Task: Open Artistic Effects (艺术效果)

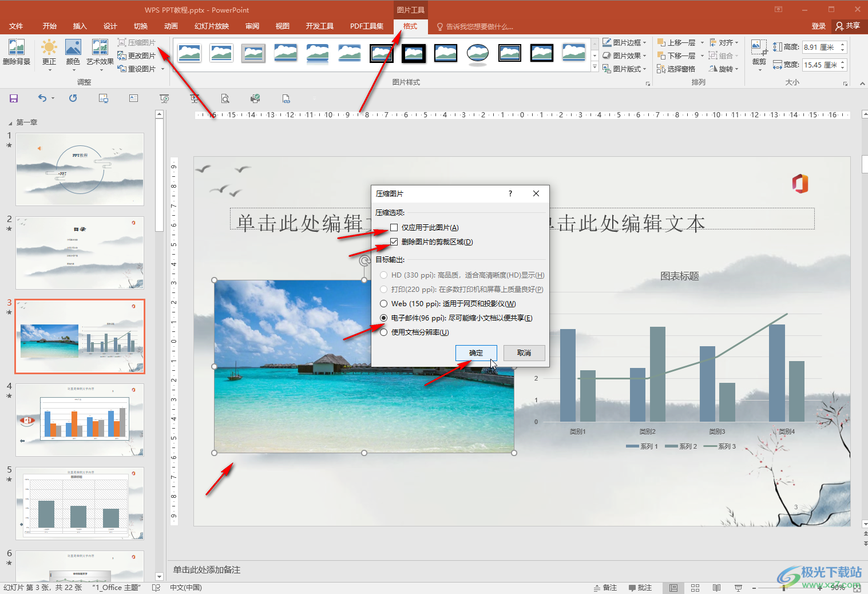Action: tap(100, 55)
